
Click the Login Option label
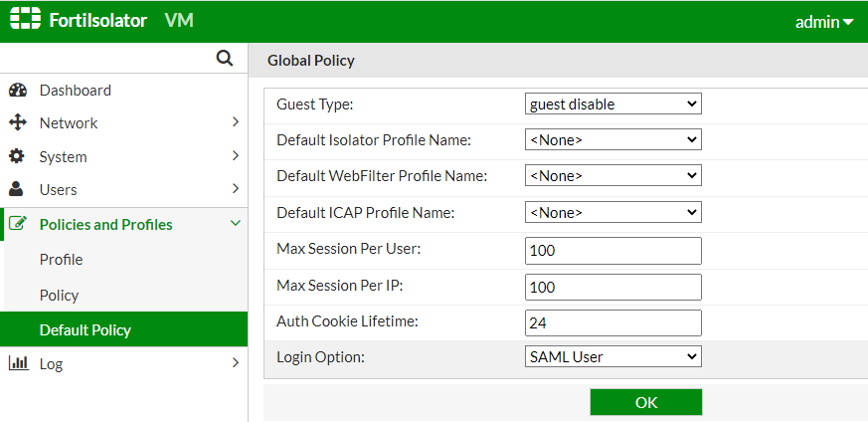pyautogui.click(x=320, y=357)
